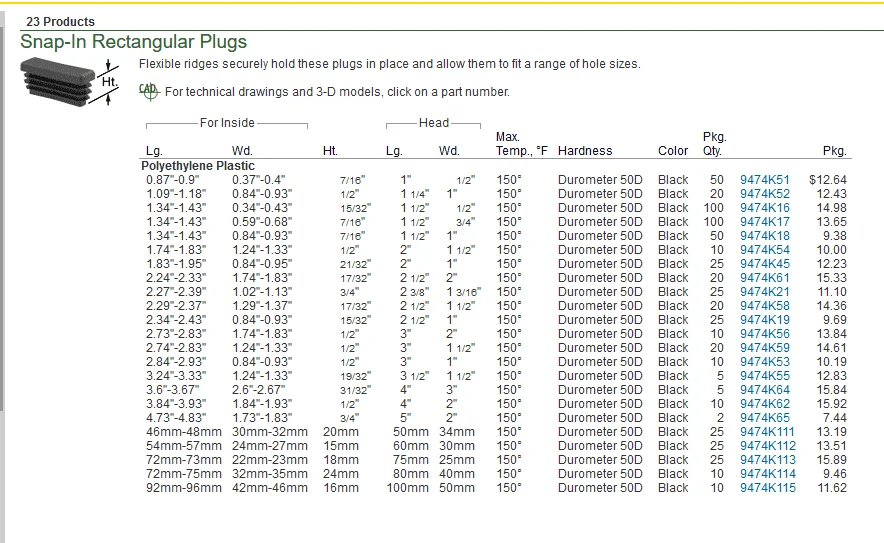Click part number 9474K58
This screenshot has width=884, height=543.
(764, 306)
